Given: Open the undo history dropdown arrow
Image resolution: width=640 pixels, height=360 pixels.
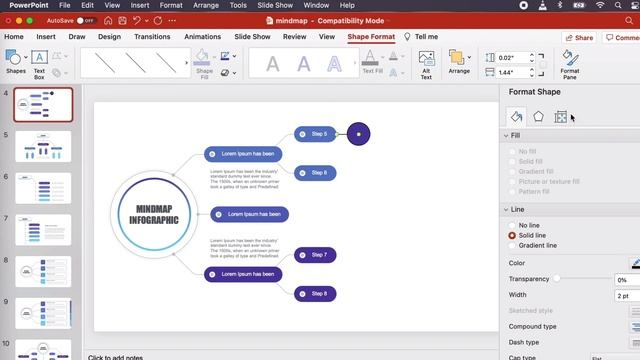Looking at the screenshot, I should coord(146,21).
